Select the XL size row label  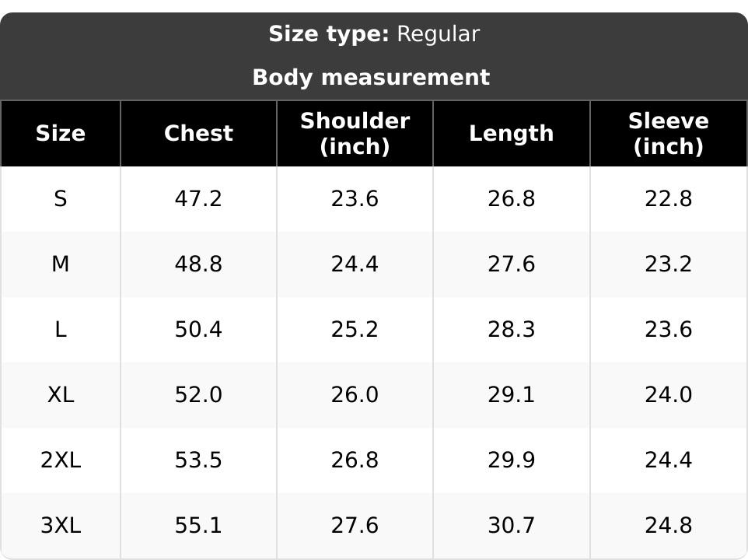point(61,395)
